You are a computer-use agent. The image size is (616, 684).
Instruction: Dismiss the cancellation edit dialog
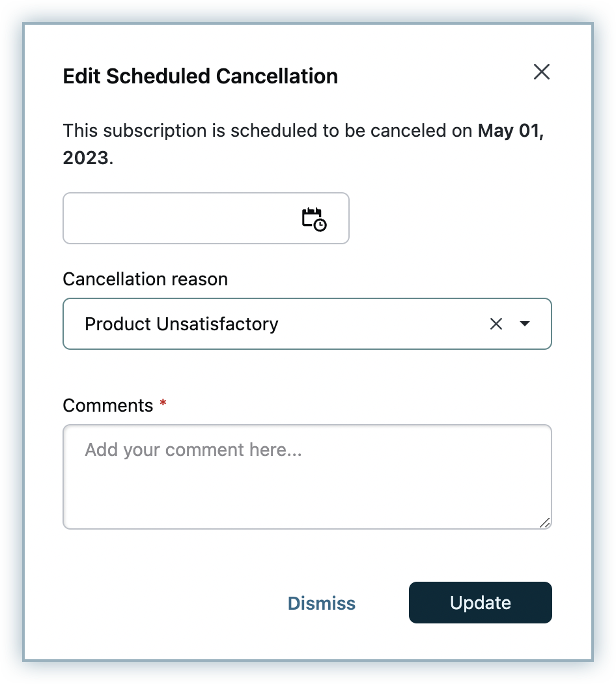tap(322, 603)
